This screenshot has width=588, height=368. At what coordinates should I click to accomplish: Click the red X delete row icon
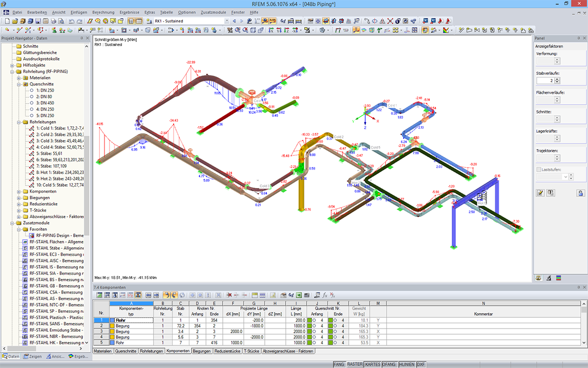click(x=229, y=295)
